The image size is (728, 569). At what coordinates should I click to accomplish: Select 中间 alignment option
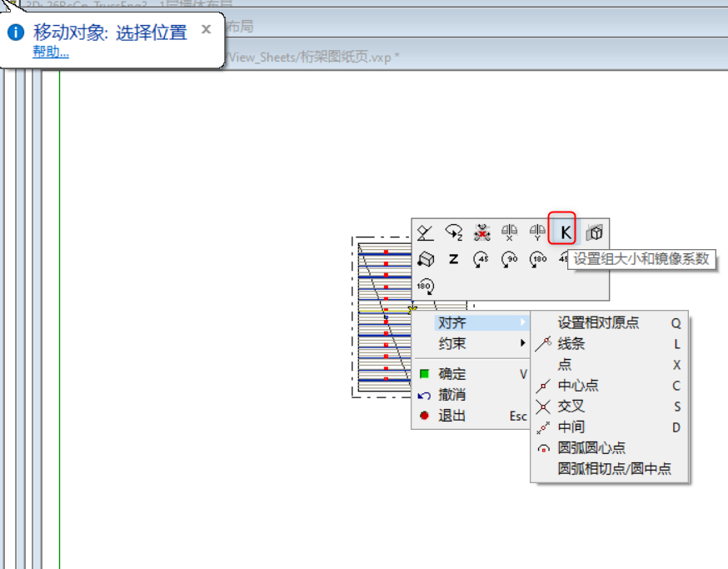pyautogui.click(x=609, y=427)
